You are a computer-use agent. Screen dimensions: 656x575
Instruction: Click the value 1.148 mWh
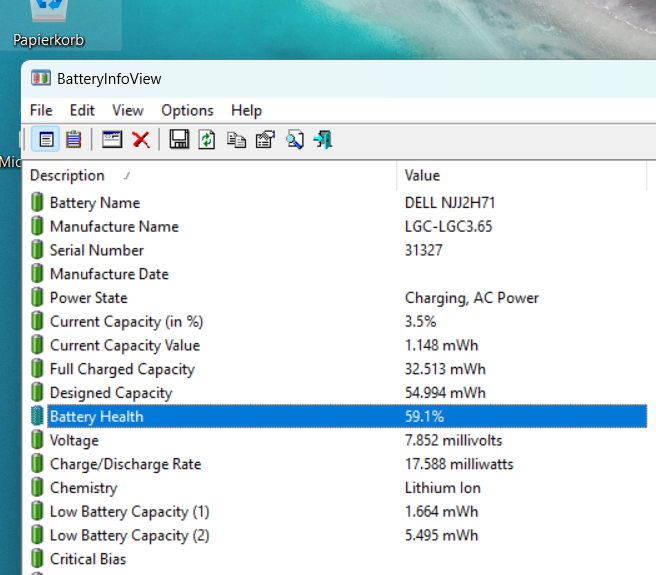pyautogui.click(x=441, y=346)
